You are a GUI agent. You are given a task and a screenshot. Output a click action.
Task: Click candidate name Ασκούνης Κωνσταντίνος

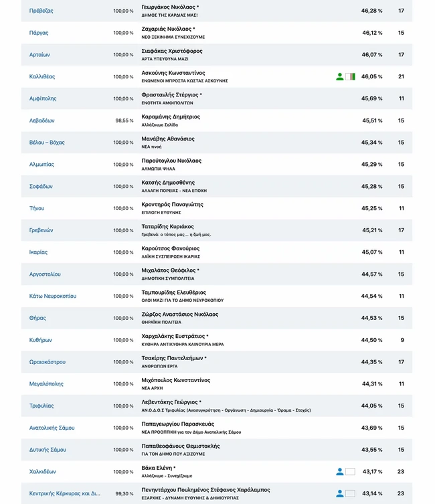coord(173,73)
